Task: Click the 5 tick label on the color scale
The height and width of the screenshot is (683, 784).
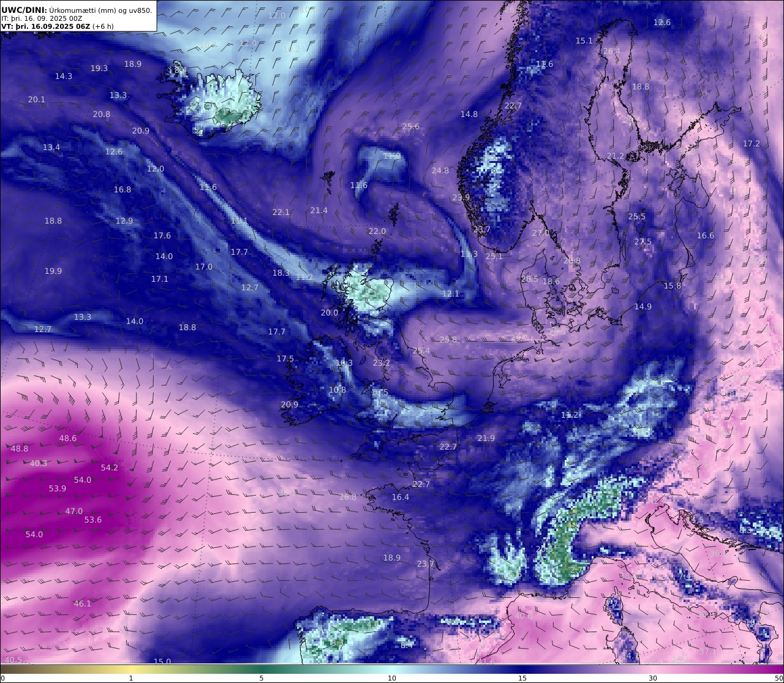Action: point(262,677)
